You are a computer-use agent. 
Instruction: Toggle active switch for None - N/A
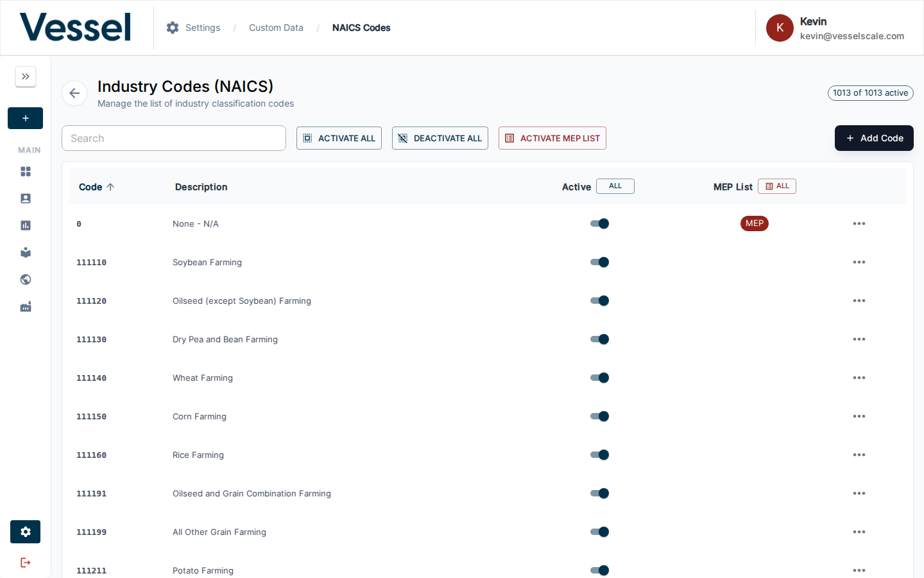click(599, 223)
